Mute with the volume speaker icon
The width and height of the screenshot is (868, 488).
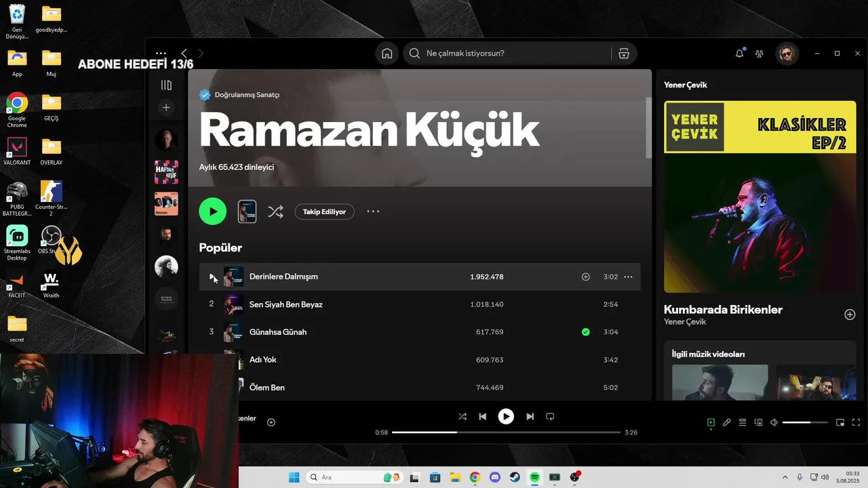[x=774, y=422]
